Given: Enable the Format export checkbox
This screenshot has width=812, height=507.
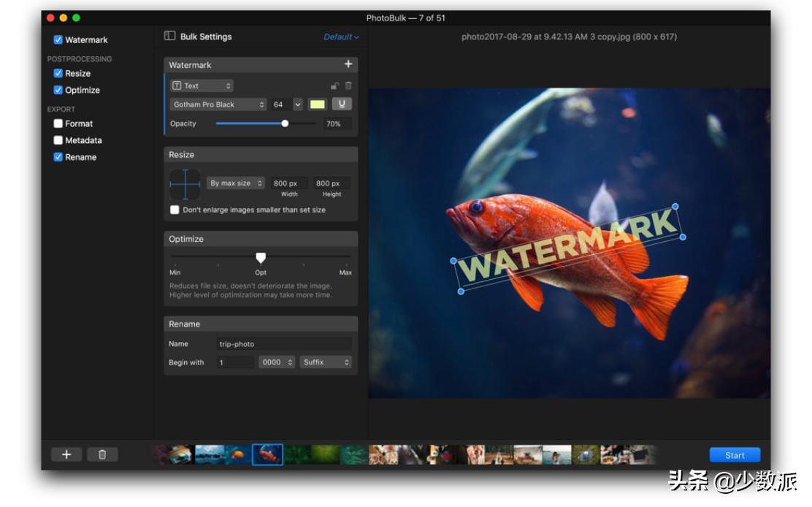Looking at the screenshot, I should tap(58, 123).
